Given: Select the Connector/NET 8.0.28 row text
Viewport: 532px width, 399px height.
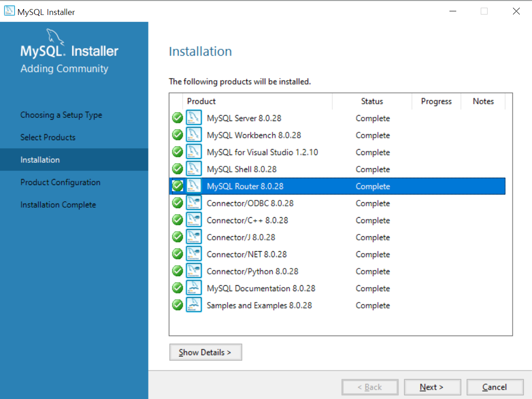Looking at the screenshot, I should 247,254.
